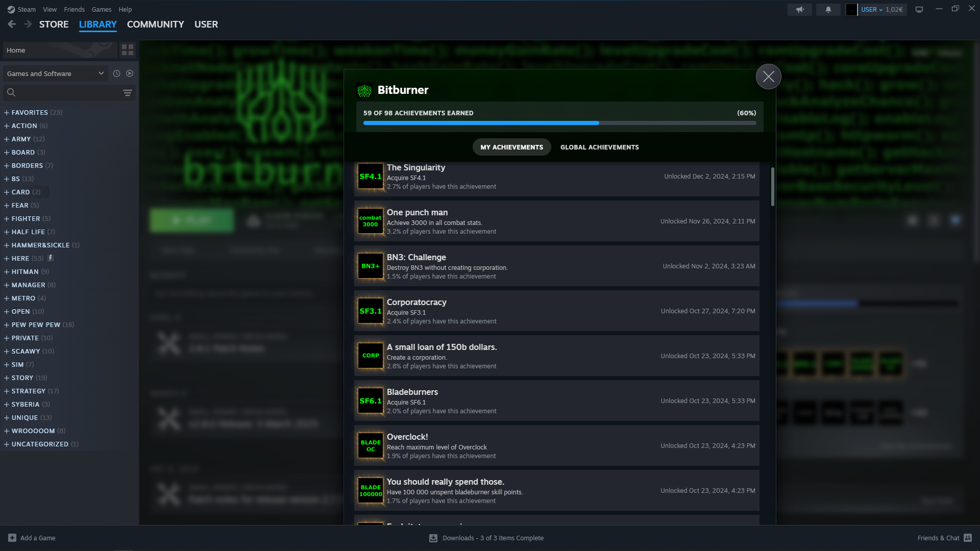Navigate back with the left arrow
This screenshot has width=980, height=551.
point(12,24)
